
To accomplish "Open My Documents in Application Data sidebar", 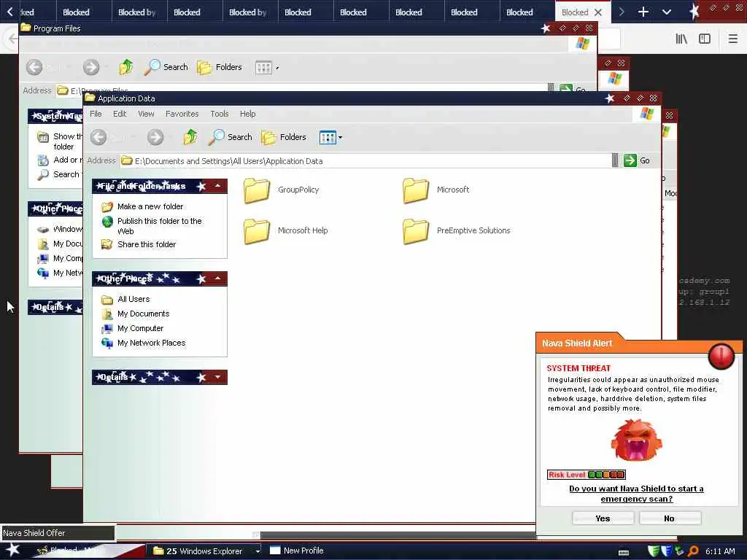I will pyautogui.click(x=144, y=314).
